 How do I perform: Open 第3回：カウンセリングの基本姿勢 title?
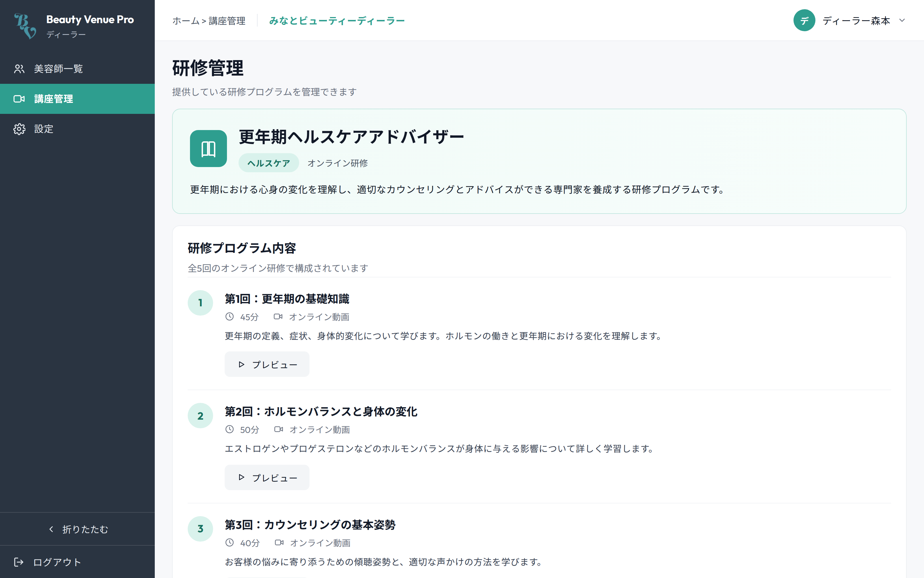(310, 525)
